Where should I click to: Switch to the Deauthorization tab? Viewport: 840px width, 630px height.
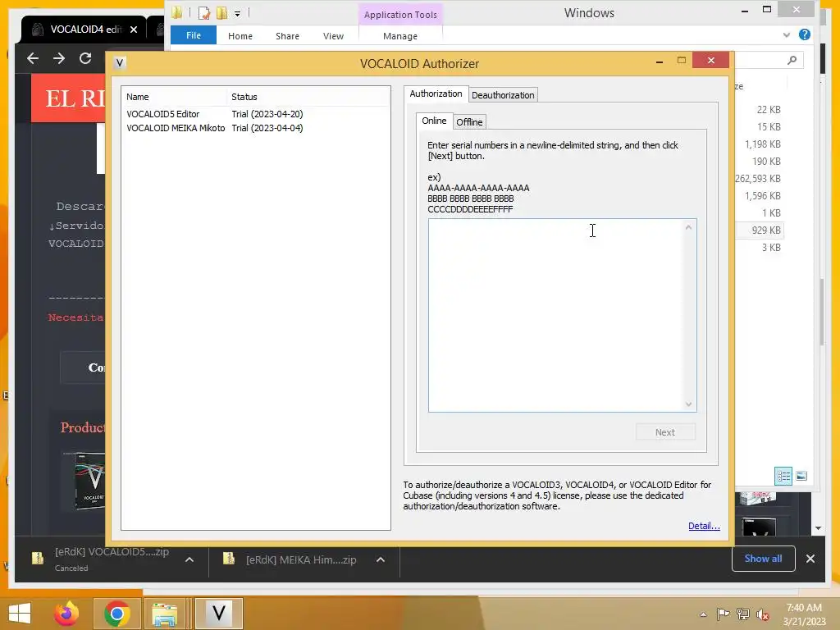tap(503, 95)
